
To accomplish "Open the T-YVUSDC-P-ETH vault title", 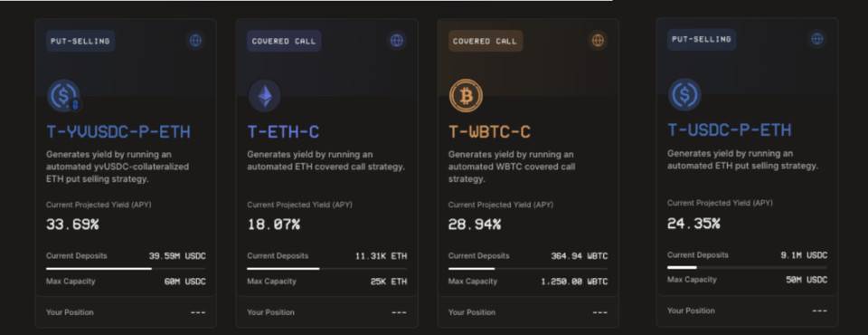I will coord(118,131).
